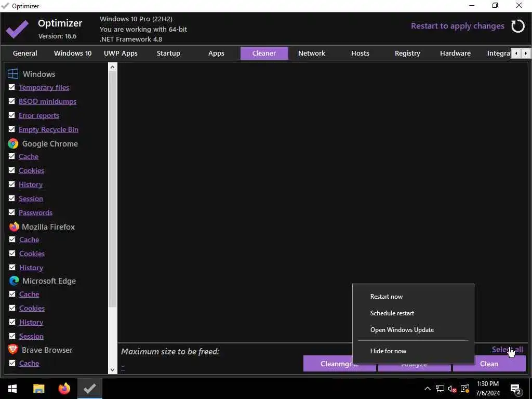Click the Edge History link
The height and width of the screenshot is (399, 532).
(31, 322)
